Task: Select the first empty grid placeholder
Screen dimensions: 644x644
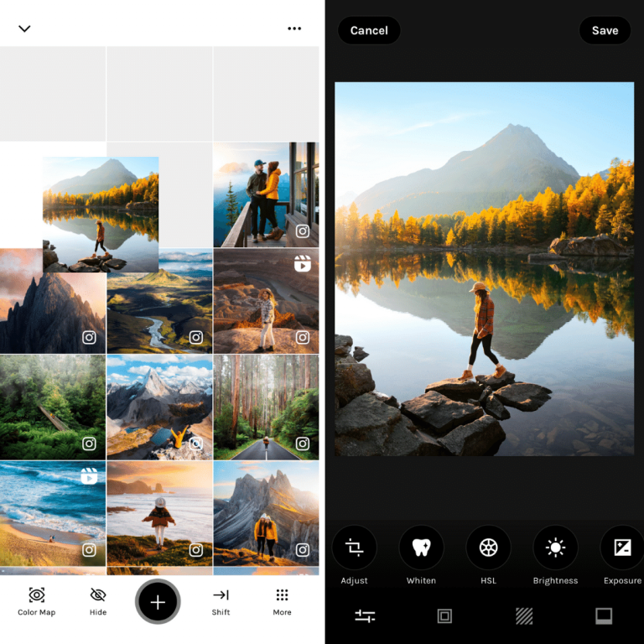Action: [x=53, y=94]
